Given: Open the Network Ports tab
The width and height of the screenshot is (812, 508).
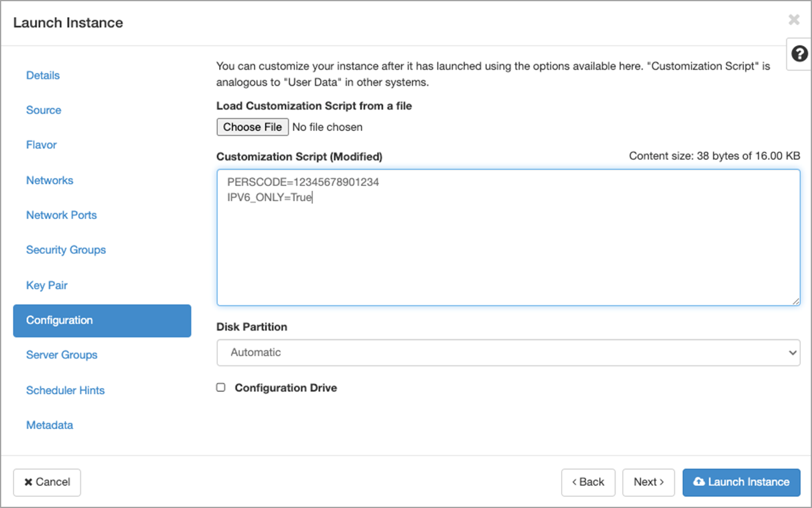Looking at the screenshot, I should [61, 215].
